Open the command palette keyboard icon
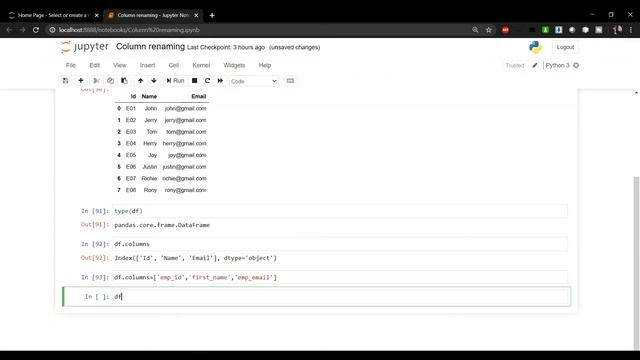The width and height of the screenshot is (640, 360). pyautogui.click(x=290, y=81)
